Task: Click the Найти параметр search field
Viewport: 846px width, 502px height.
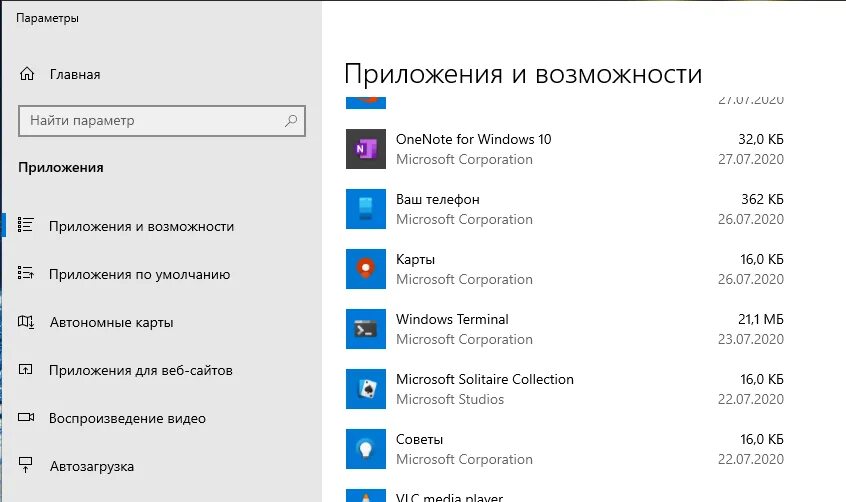Action: tap(162, 120)
